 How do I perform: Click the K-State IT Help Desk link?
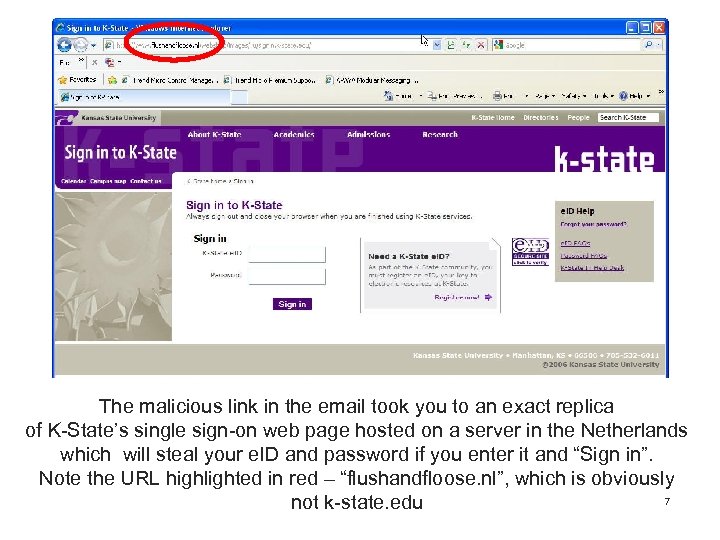592,268
